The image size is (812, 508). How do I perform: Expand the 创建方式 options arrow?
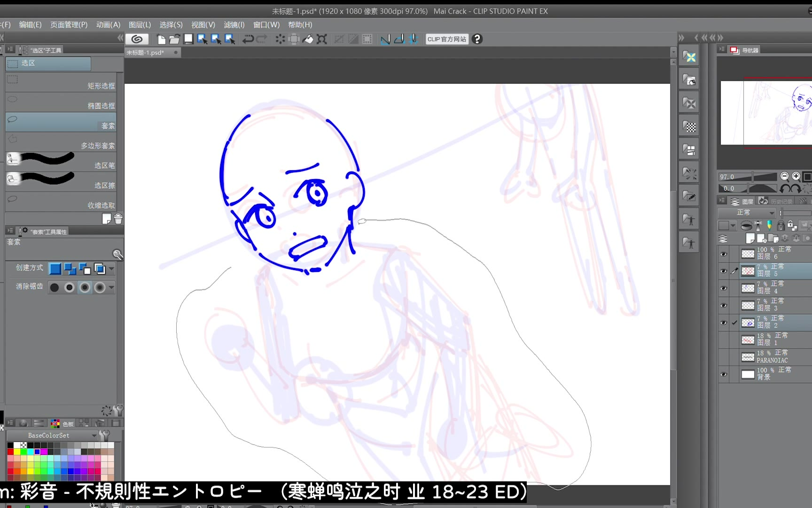point(111,269)
